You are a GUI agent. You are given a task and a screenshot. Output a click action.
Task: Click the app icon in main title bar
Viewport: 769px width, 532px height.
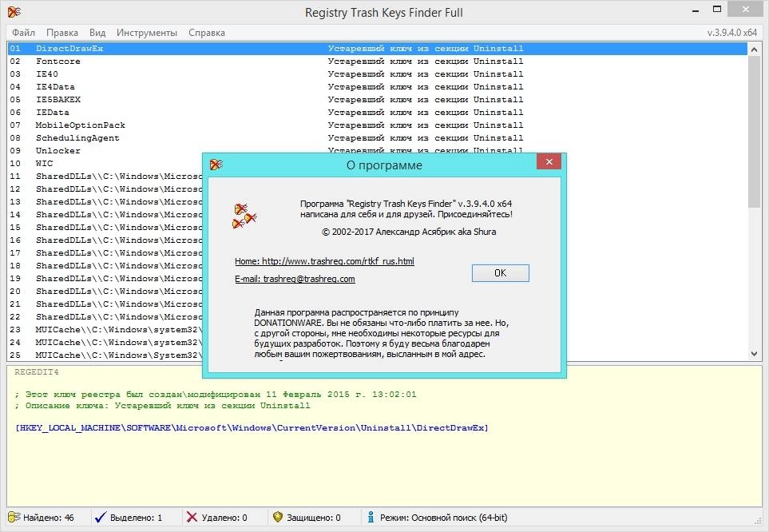coord(14,11)
